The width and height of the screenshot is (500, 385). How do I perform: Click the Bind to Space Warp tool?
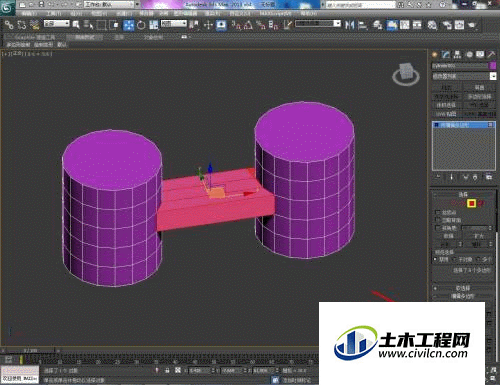pyautogui.click(x=35, y=25)
